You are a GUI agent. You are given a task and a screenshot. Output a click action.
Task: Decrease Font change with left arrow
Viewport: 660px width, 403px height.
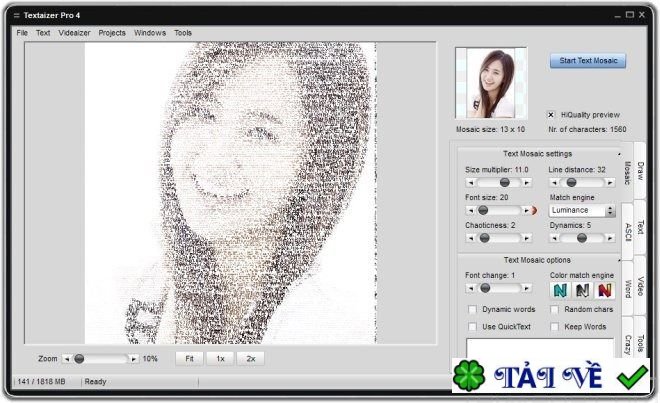(471, 288)
